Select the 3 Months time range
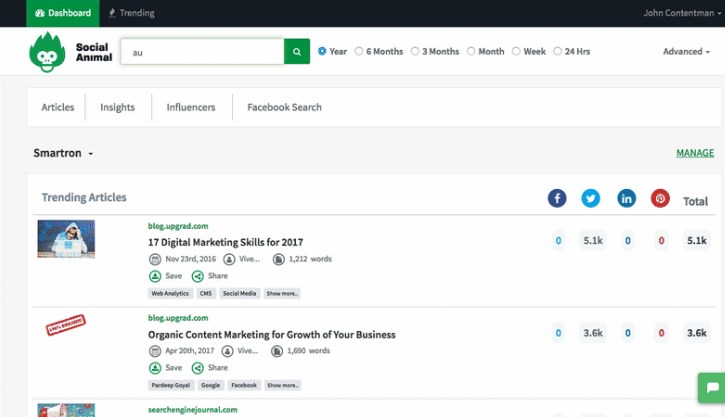This screenshot has width=725, height=417. point(415,51)
